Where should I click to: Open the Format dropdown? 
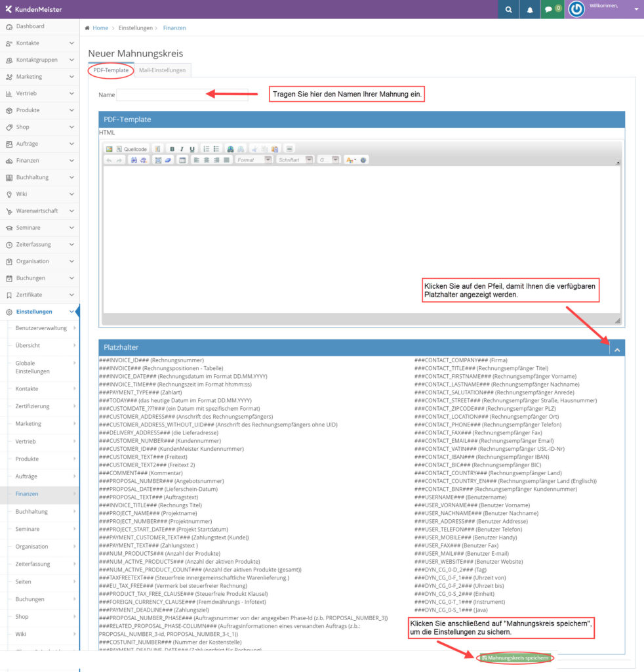[x=254, y=159]
